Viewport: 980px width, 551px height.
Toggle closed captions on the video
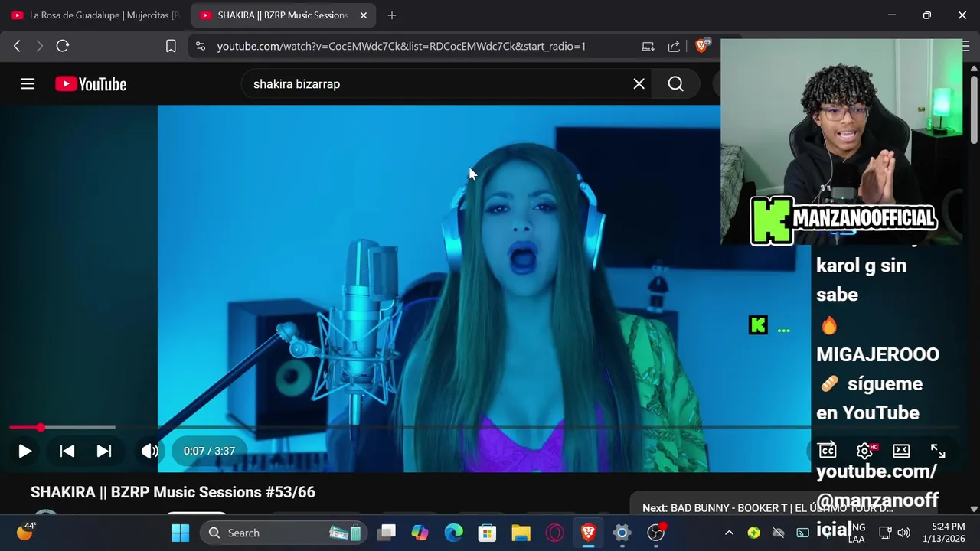pos(827,451)
